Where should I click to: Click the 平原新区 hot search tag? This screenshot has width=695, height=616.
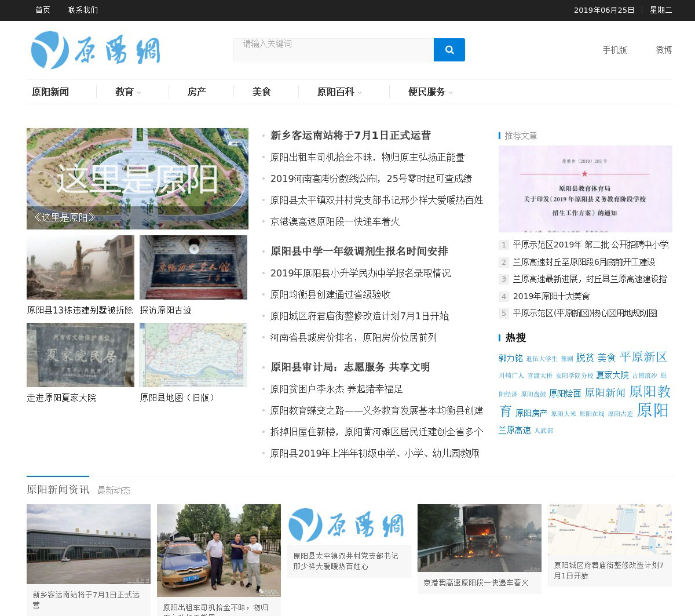click(x=643, y=357)
